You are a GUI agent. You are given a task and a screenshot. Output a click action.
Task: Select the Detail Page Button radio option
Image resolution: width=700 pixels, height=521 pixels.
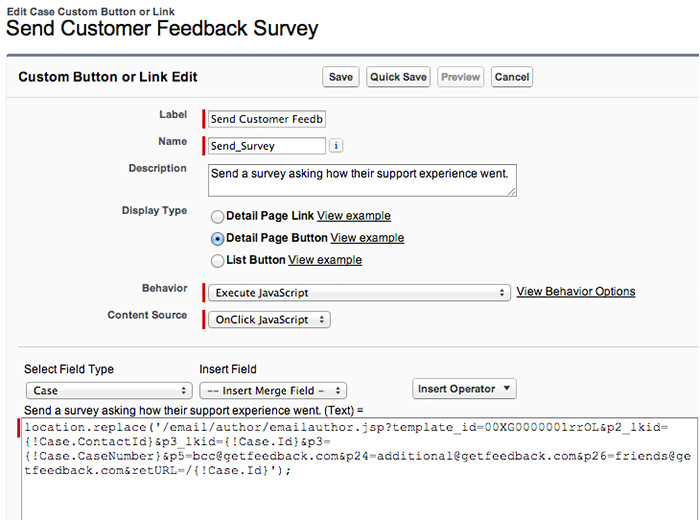point(217,239)
